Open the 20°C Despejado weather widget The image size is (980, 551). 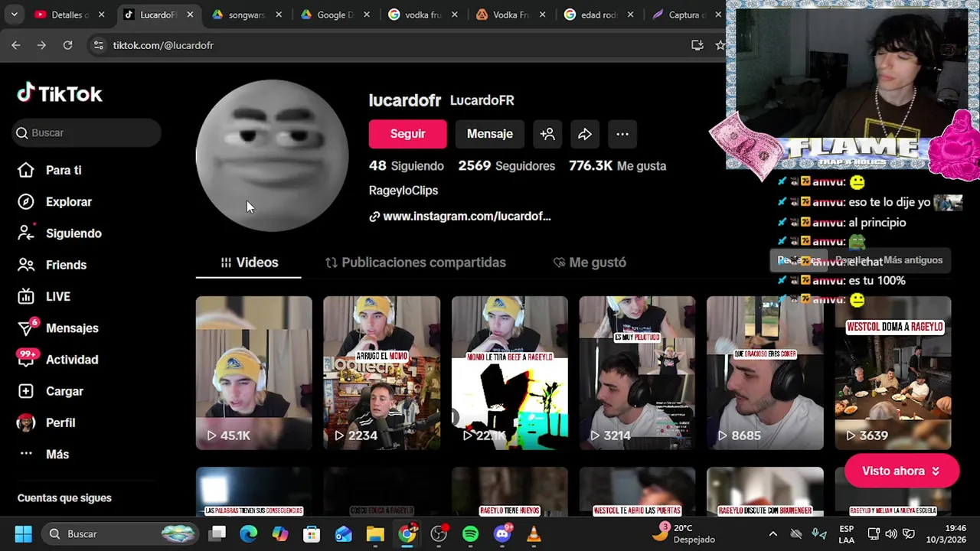[x=684, y=533]
